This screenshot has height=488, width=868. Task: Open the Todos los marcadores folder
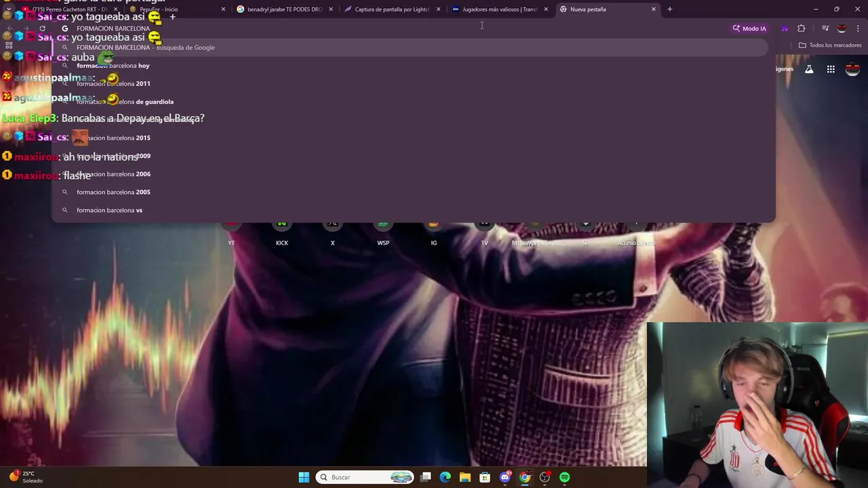(830, 45)
